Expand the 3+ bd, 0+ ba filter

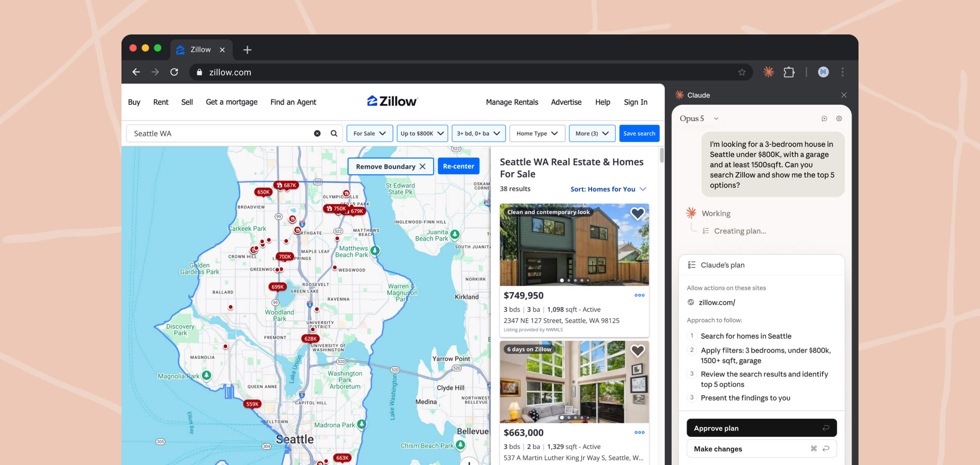[479, 133]
